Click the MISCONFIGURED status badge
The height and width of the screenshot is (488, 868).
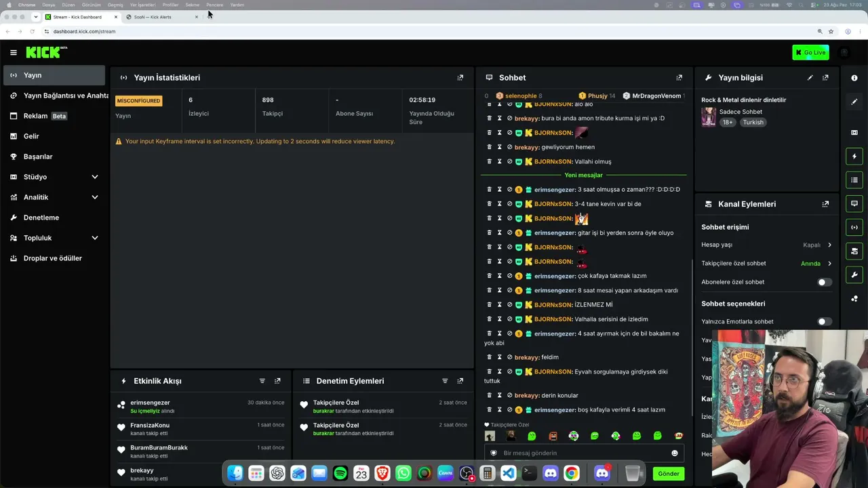139,101
